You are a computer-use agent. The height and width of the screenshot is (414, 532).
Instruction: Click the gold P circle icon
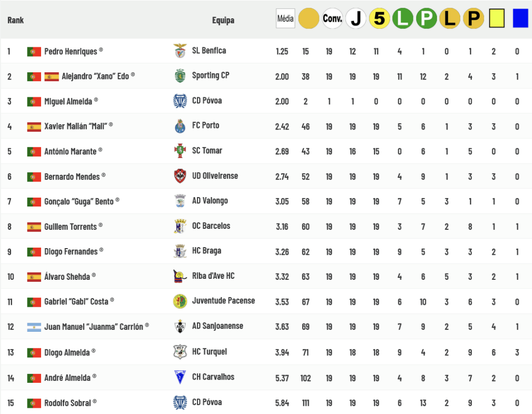point(473,19)
